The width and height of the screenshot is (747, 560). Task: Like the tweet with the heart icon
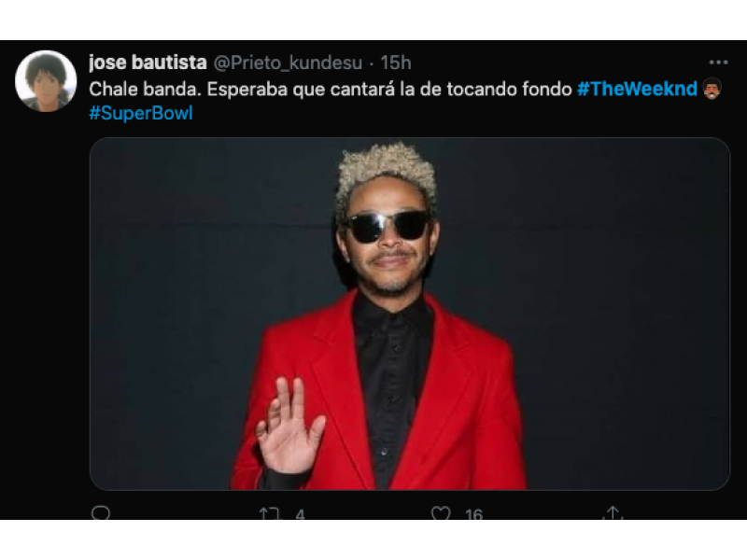coord(441,512)
